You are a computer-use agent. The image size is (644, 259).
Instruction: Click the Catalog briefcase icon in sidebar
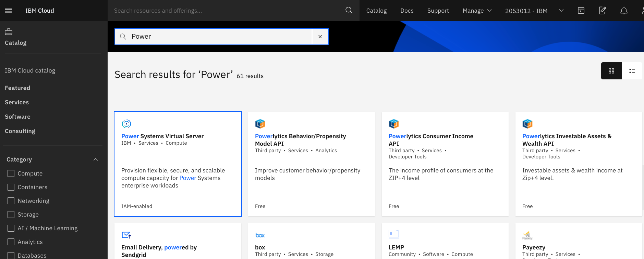click(x=9, y=32)
